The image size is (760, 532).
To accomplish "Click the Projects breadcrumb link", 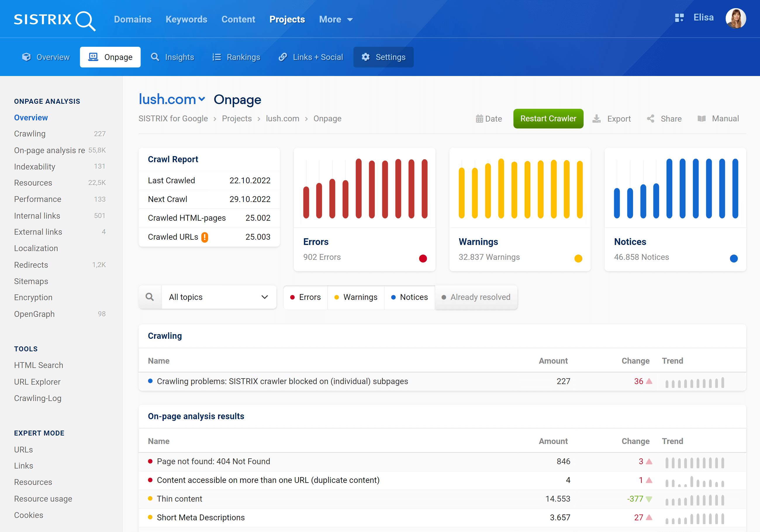I will [237, 118].
